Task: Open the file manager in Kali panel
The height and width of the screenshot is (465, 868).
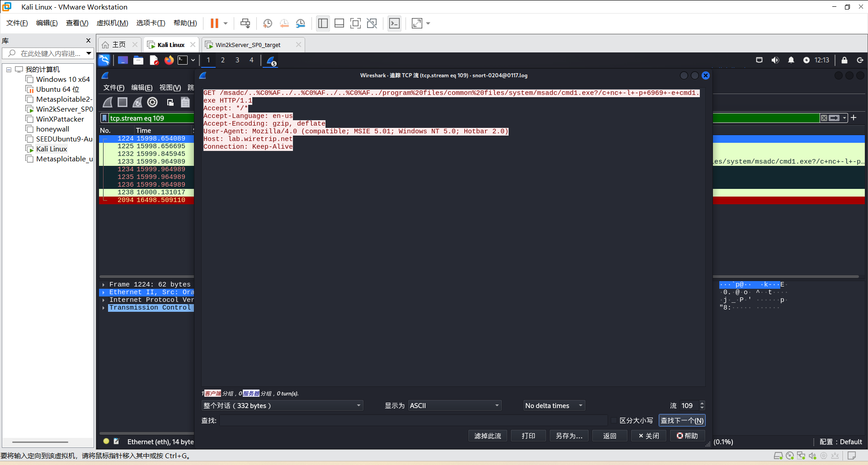Action: click(x=138, y=60)
